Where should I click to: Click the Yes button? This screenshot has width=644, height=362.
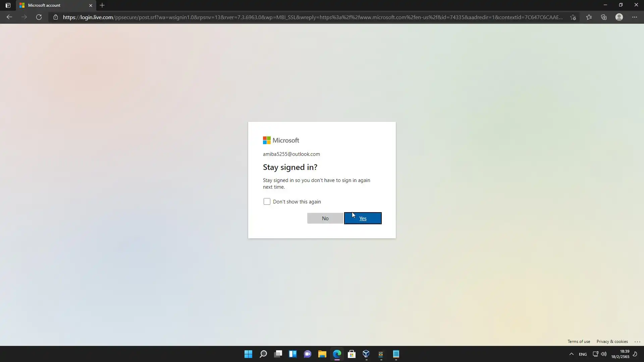pos(363,218)
